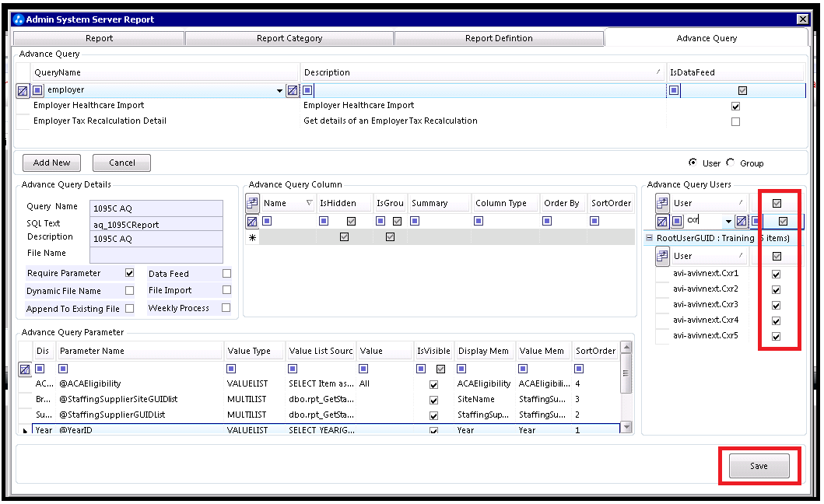Switch to the Report Category tab
Image resolution: width=824 pixels, height=504 pixels.
point(289,38)
